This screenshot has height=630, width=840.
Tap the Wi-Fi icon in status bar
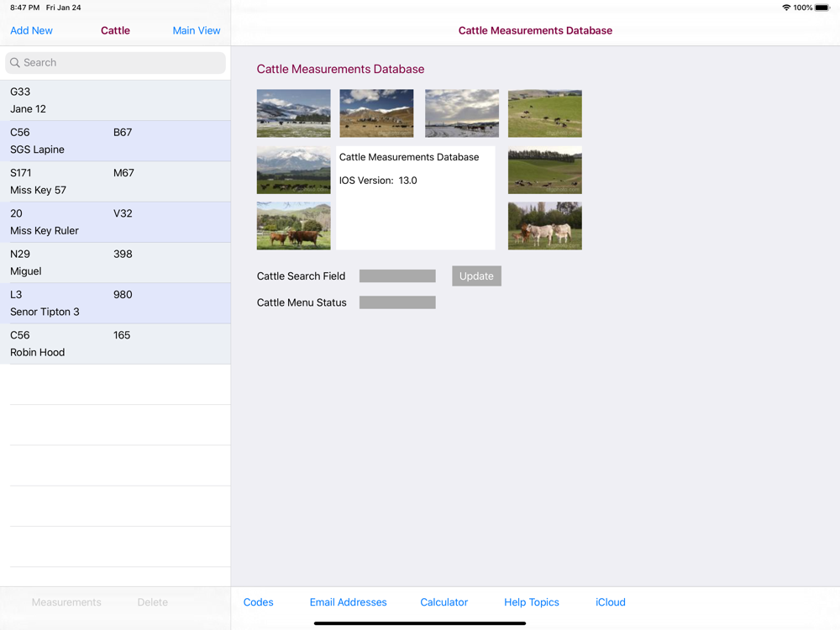[786, 8]
